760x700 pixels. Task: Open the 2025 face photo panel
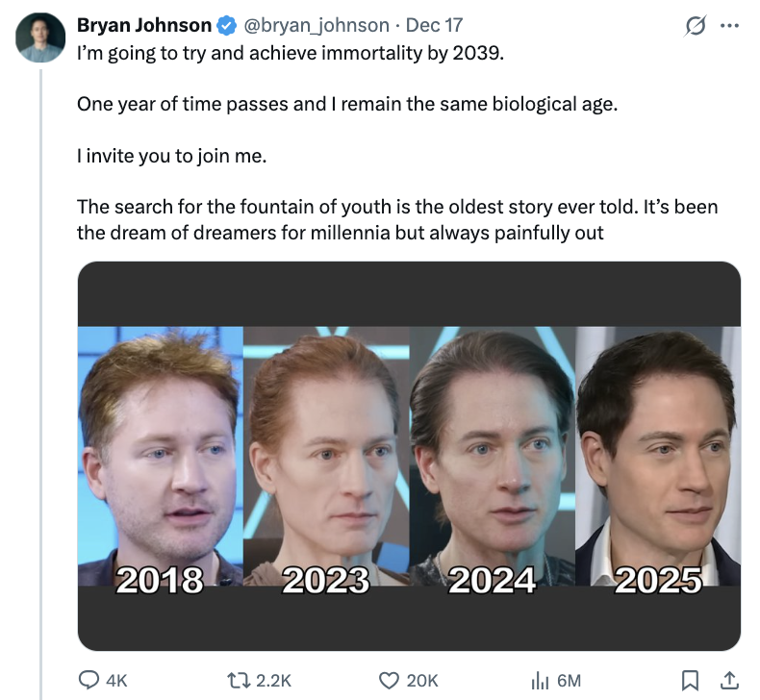[x=658, y=456]
